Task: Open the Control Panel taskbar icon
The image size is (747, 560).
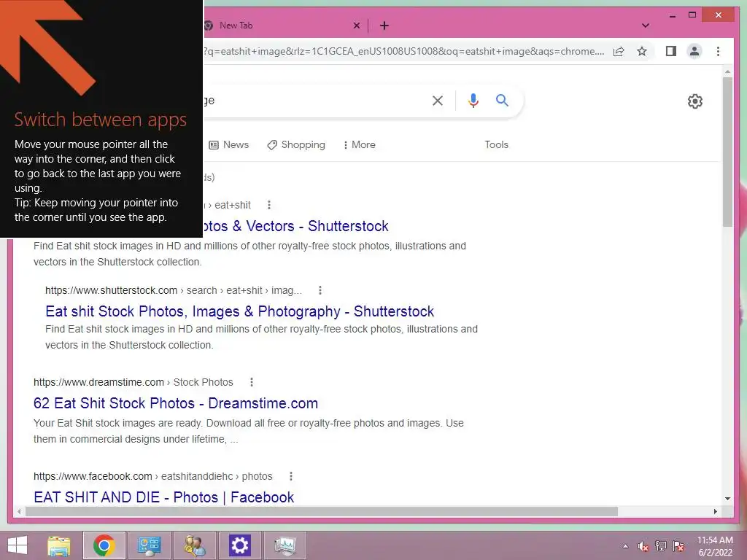Action: [149, 545]
